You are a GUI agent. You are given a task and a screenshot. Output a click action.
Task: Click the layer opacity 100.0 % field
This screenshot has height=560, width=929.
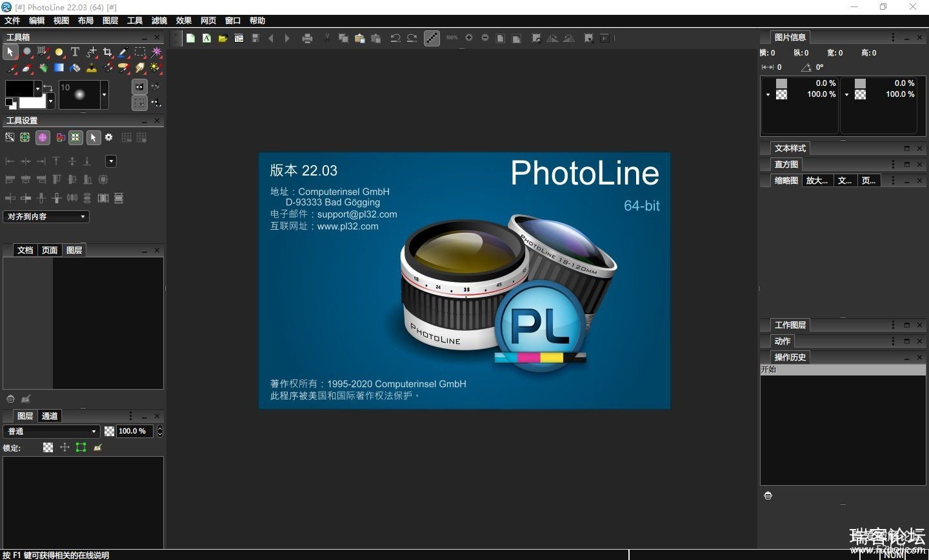(x=135, y=431)
